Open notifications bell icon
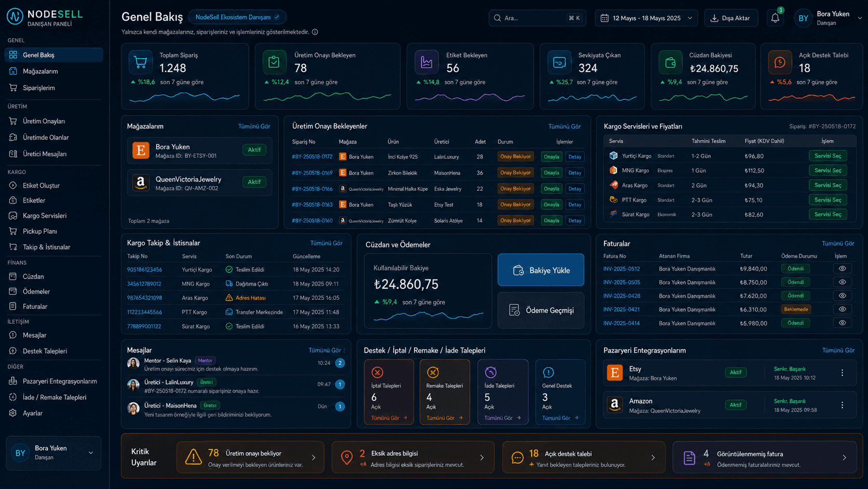The width and height of the screenshot is (868, 489). pos(775,18)
